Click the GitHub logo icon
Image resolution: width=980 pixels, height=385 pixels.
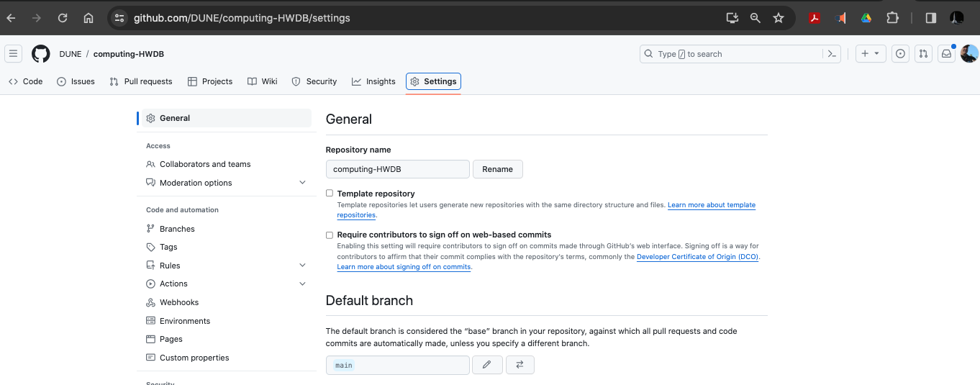click(x=40, y=54)
